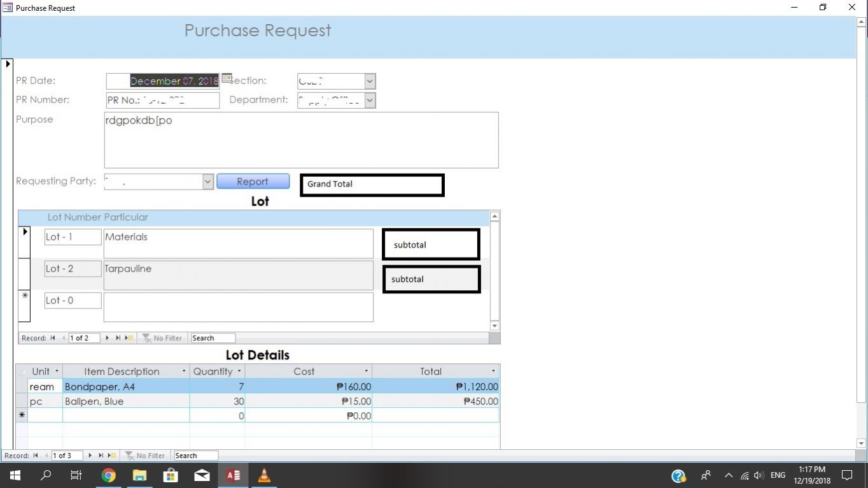This screenshot has width=868, height=488.
Task: Switch to Access app on the taskbar
Action: [x=233, y=475]
